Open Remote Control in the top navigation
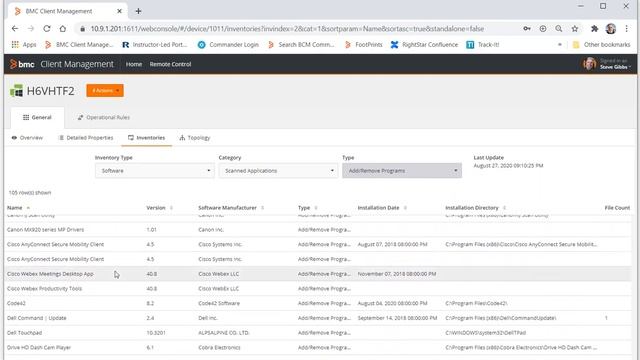 (170, 64)
